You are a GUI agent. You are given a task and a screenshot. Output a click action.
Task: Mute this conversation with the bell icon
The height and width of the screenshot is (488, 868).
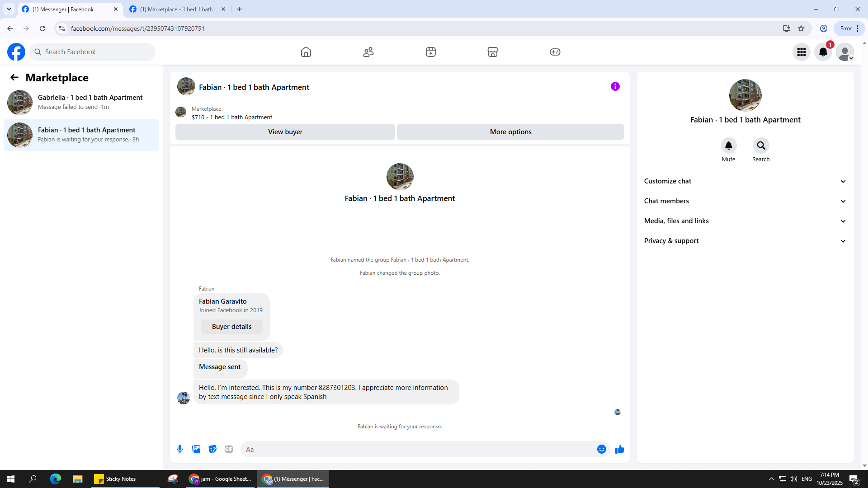[728, 145]
